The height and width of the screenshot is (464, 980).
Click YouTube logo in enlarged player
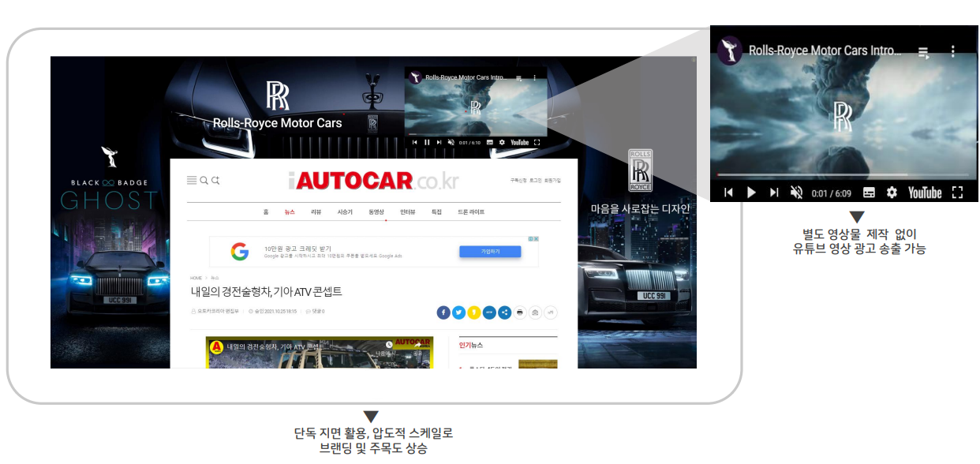click(925, 193)
